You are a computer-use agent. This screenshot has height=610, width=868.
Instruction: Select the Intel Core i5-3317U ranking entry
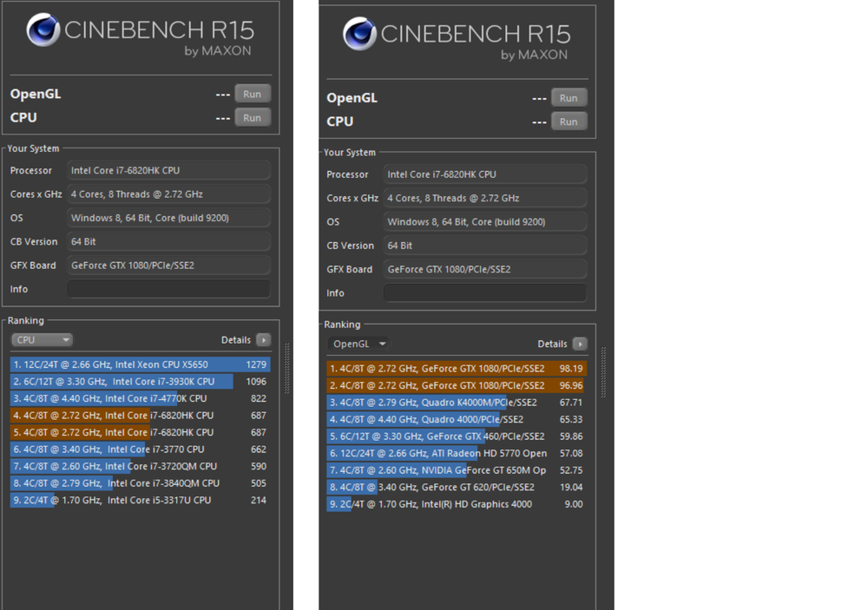(139, 501)
